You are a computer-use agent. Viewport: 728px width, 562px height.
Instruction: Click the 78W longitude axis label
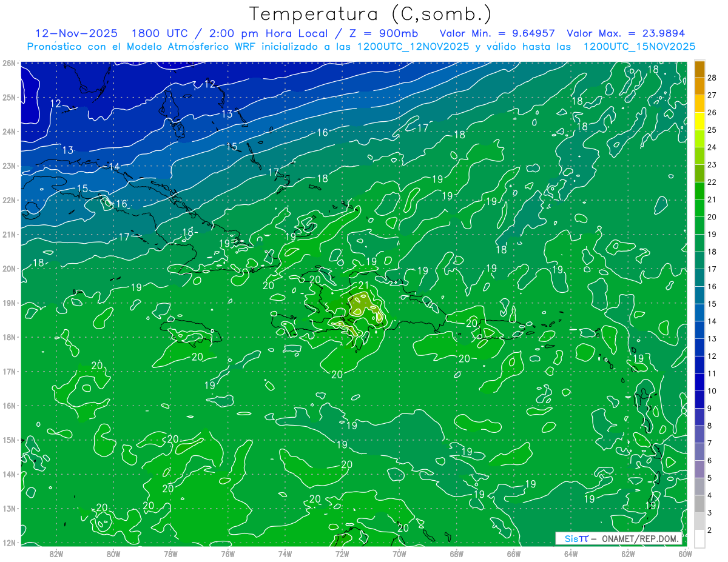(x=170, y=554)
